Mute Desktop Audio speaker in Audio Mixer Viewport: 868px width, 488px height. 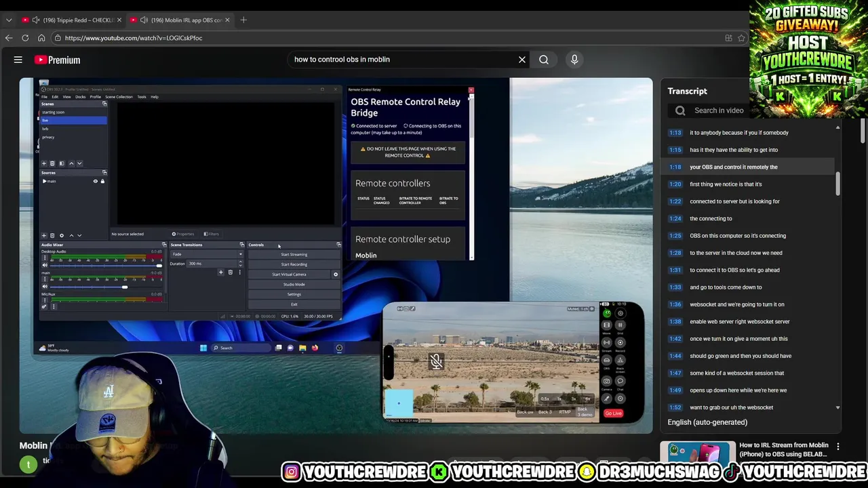pyautogui.click(x=45, y=265)
